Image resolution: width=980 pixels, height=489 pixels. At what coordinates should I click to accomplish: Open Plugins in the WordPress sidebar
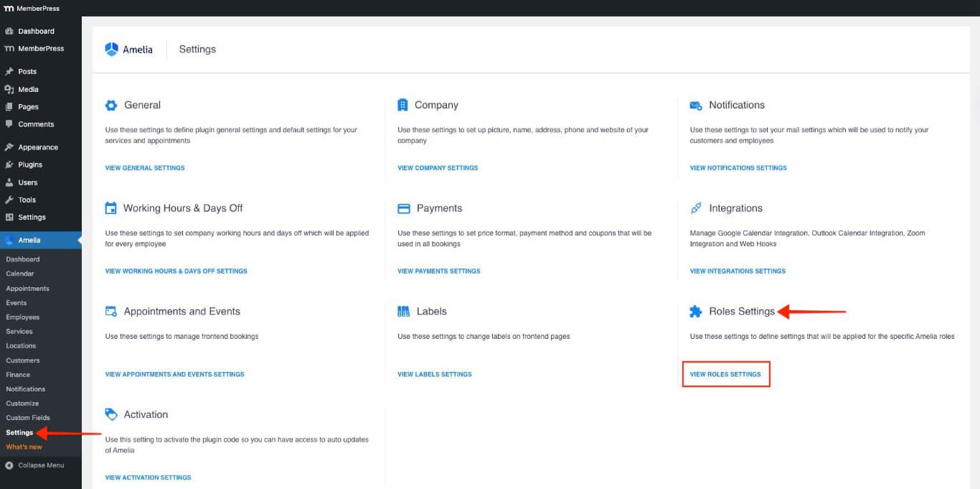pyautogui.click(x=30, y=164)
